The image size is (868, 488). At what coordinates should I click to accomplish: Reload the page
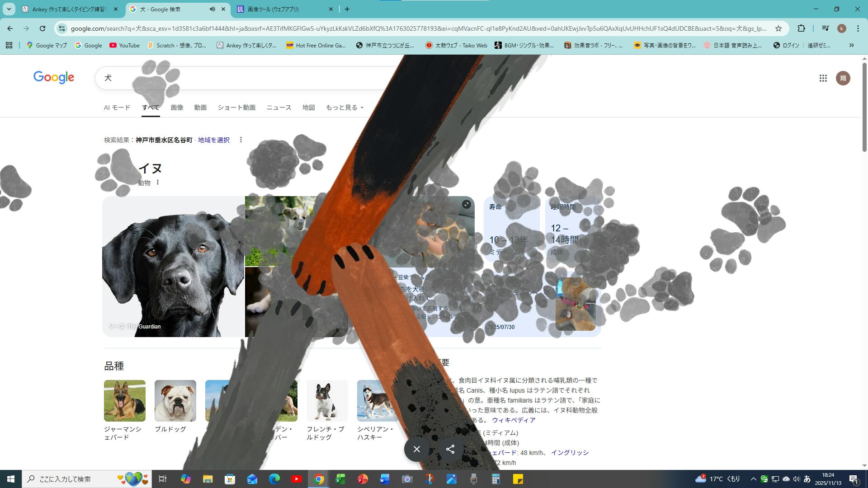[42, 28]
